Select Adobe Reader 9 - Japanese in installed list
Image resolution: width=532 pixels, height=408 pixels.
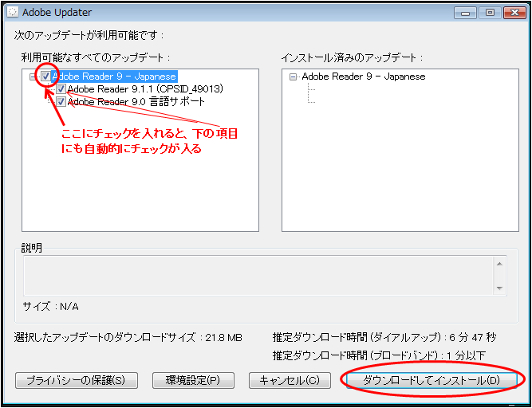(364, 76)
